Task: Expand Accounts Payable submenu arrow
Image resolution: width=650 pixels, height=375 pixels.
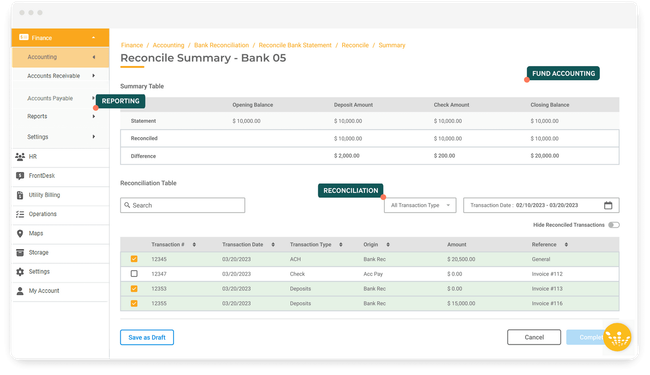Action: pyautogui.click(x=93, y=98)
